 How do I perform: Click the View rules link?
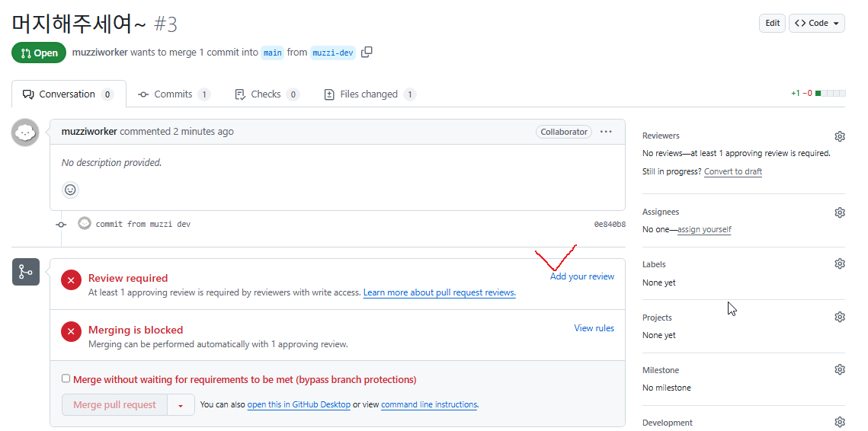click(x=594, y=328)
